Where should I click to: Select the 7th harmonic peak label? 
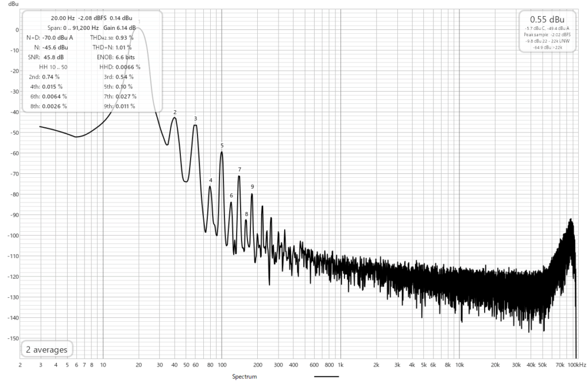click(x=239, y=169)
